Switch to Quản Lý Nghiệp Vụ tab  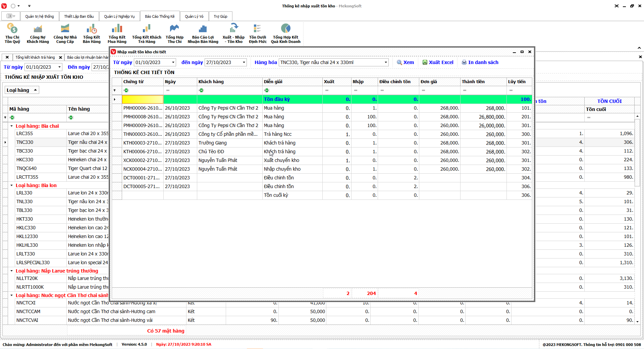tap(119, 16)
